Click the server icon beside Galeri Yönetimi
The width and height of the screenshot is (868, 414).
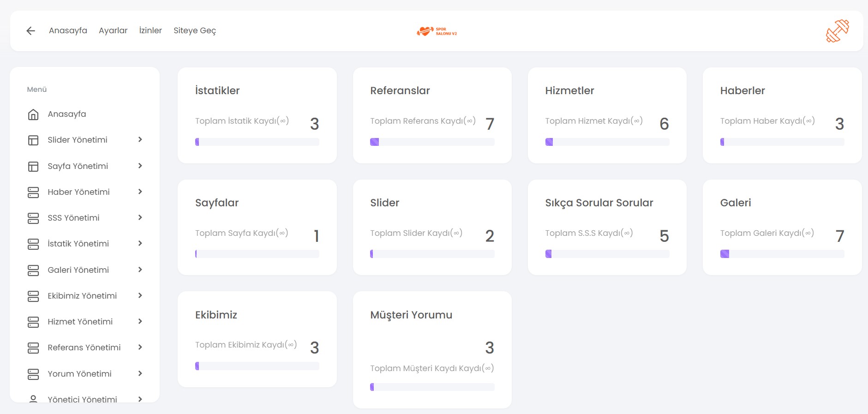33,270
